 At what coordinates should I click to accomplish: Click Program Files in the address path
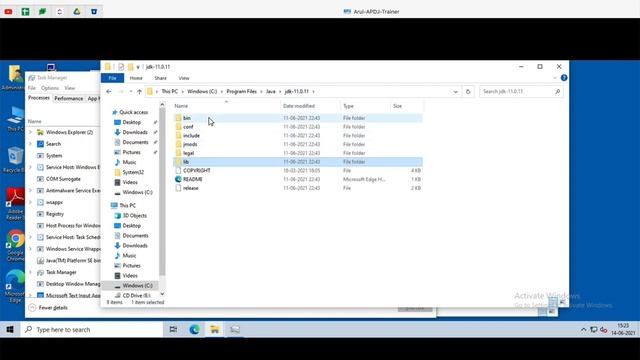click(242, 91)
